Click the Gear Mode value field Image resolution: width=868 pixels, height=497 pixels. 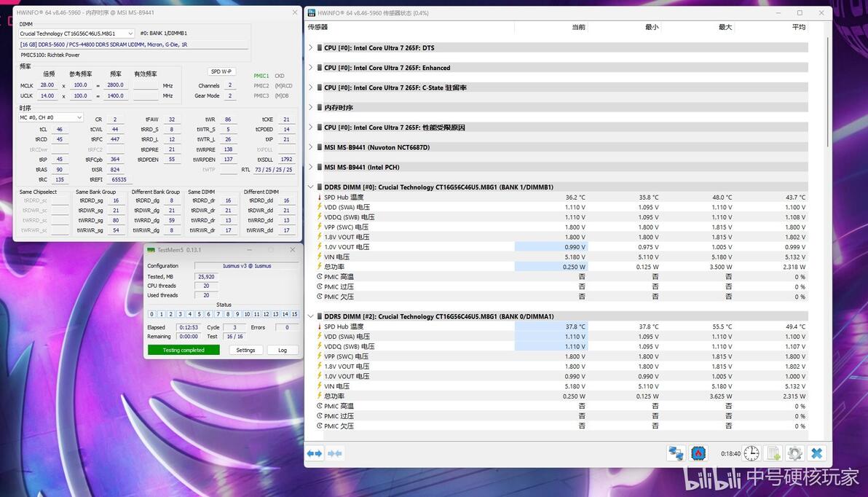229,96
